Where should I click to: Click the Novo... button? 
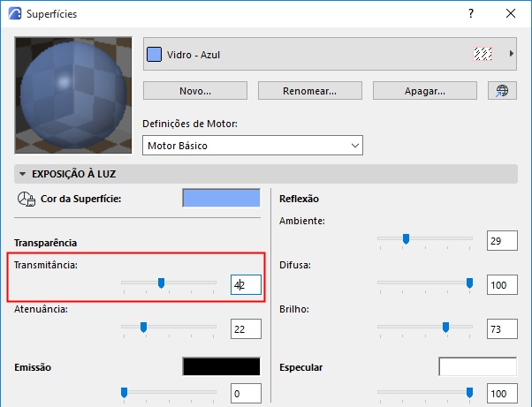195,91
